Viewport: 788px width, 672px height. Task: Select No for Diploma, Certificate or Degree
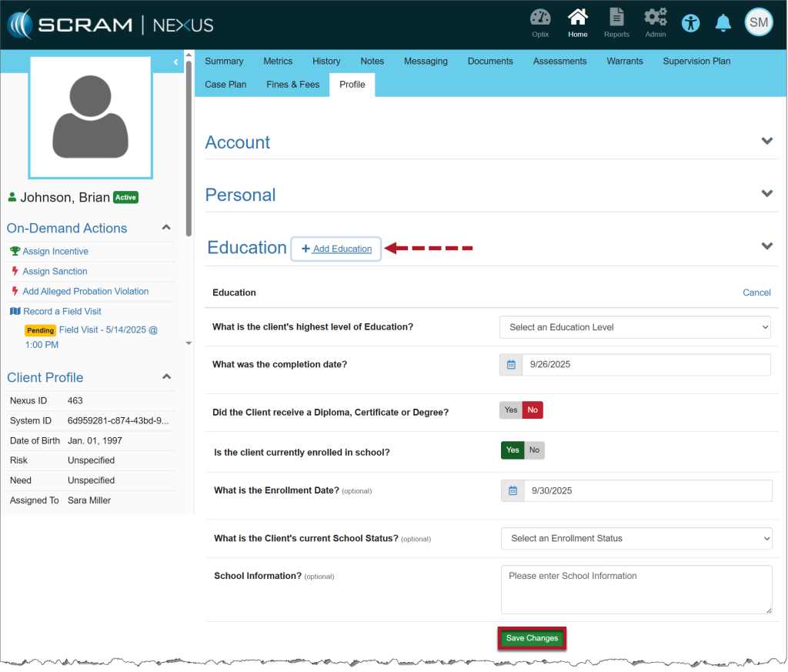click(x=533, y=410)
